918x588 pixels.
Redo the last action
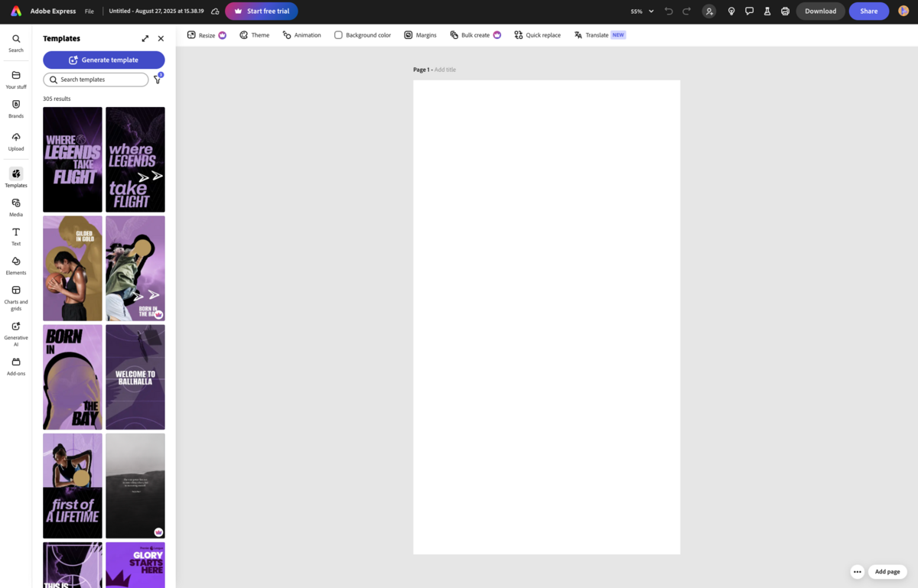[686, 11]
